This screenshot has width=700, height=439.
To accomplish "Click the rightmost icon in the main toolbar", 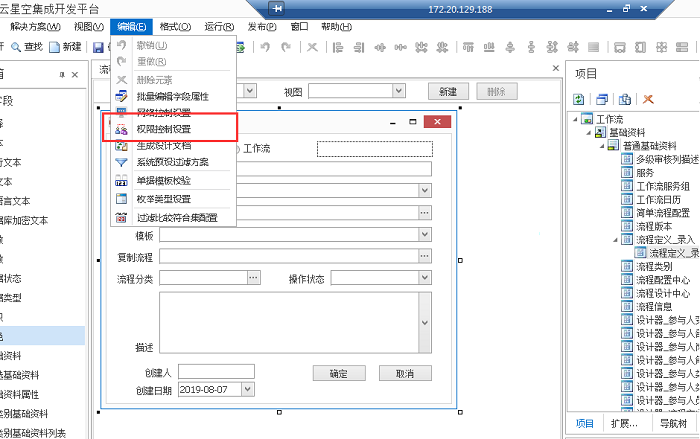I will (x=682, y=46).
